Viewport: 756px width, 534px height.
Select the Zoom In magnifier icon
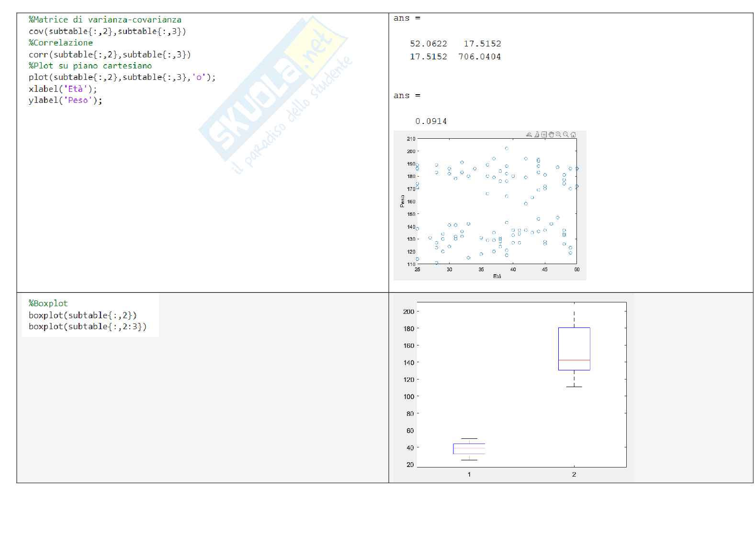[558, 135]
